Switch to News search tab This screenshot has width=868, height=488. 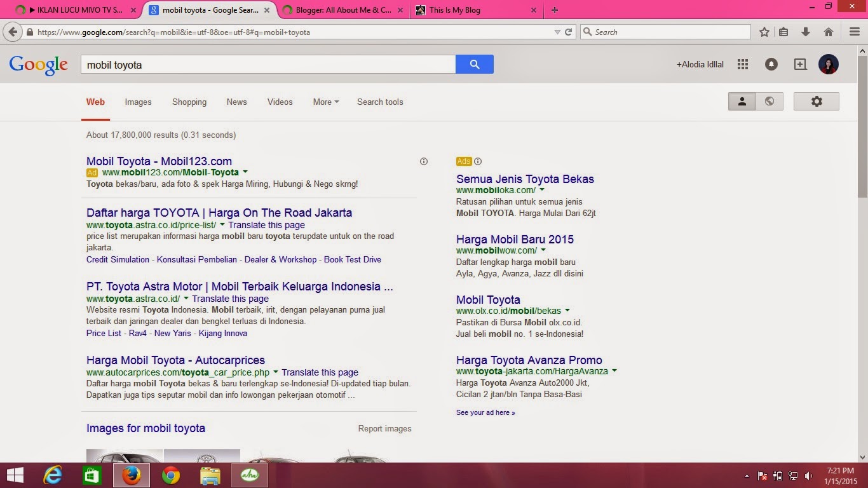click(236, 102)
